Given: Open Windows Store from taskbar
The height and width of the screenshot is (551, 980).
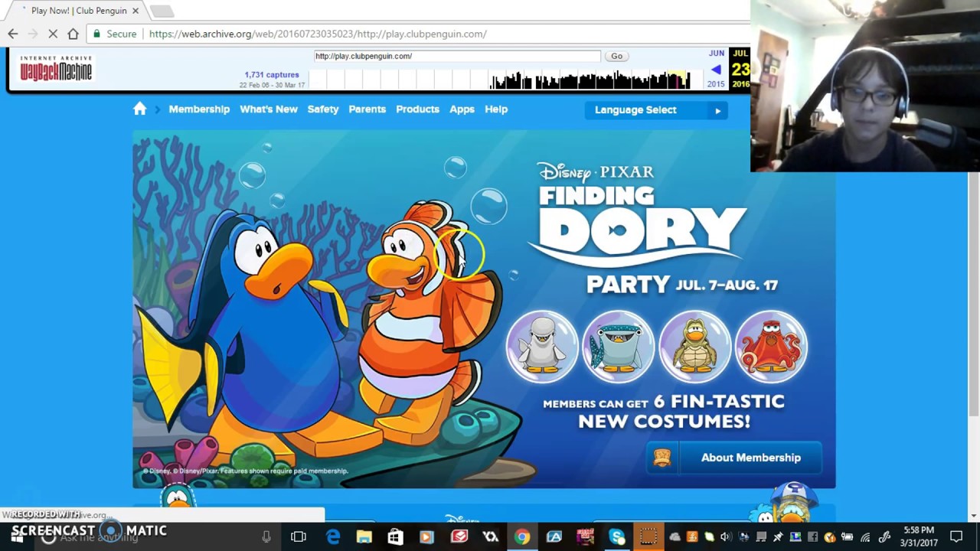Looking at the screenshot, I should point(395,537).
